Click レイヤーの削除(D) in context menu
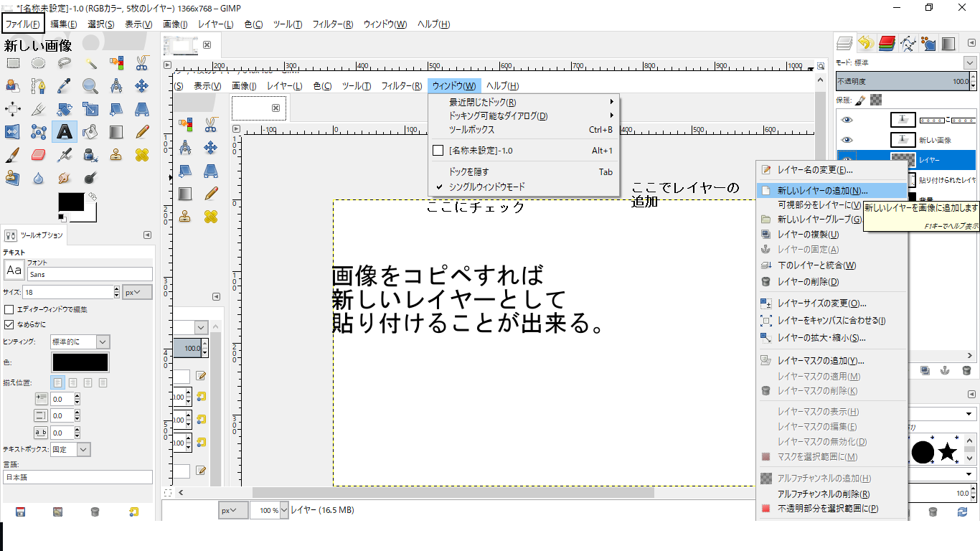Image resolution: width=980 pixels, height=551 pixels. [x=808, y=282]
